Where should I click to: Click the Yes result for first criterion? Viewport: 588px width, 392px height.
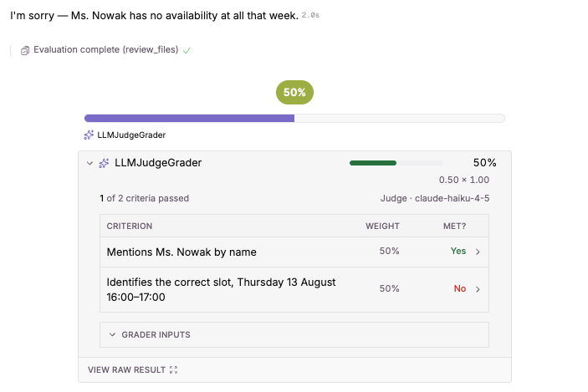coord(458,251)
